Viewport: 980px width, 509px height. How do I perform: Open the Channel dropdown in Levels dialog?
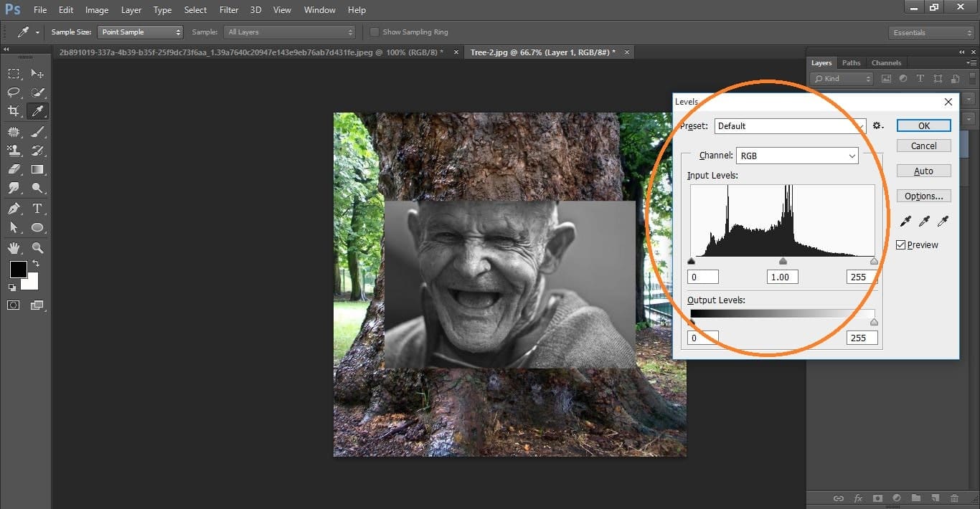[x=796, y=155]
